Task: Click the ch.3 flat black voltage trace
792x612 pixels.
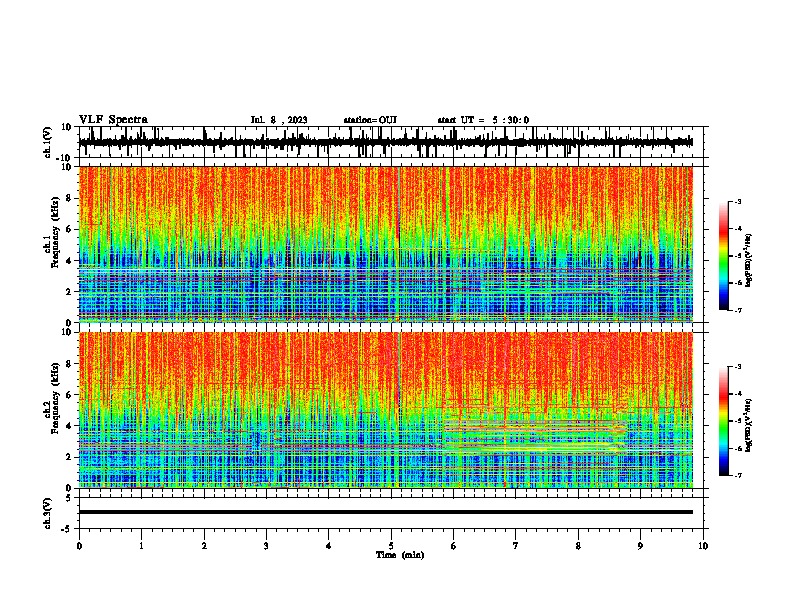Action: tap(386, 512)
